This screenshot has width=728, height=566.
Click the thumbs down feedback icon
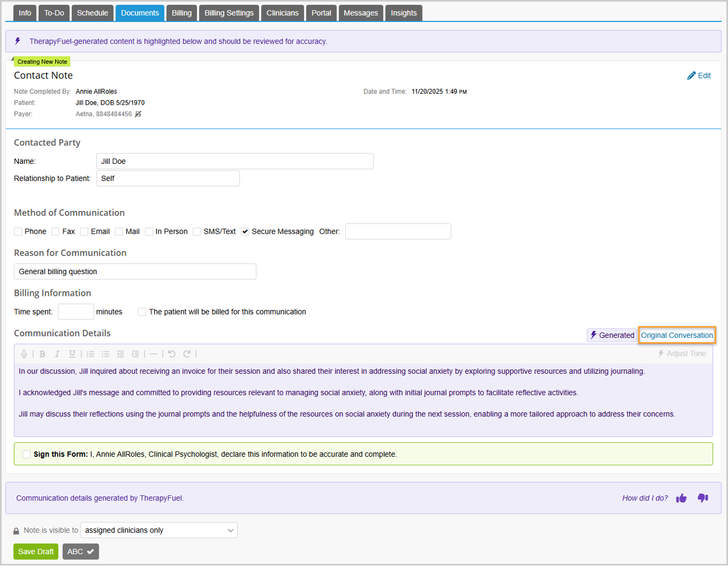(x=703, y=498)
